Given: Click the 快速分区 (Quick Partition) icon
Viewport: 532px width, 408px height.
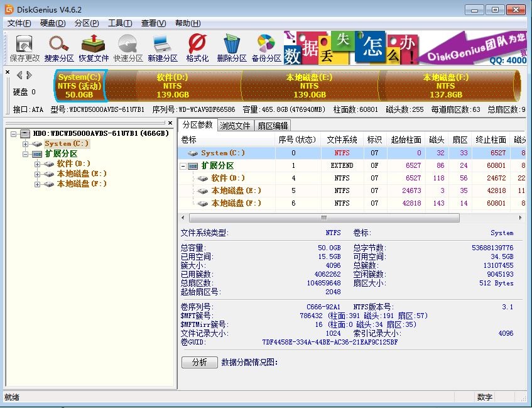Looking at the screenshot, I should [128, 48].
